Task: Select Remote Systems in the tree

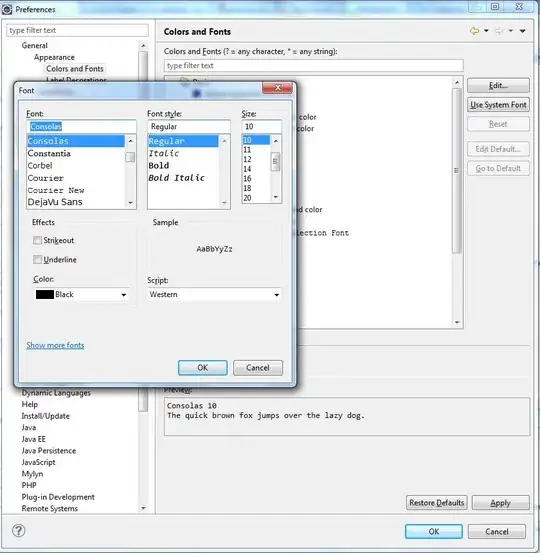Action: [50, 508]
